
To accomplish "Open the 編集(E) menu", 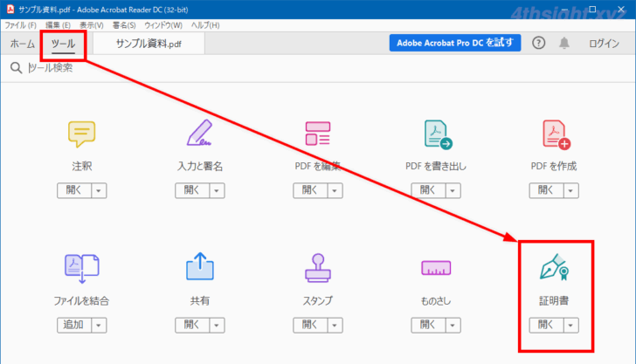I will click(x=58, y=25).
